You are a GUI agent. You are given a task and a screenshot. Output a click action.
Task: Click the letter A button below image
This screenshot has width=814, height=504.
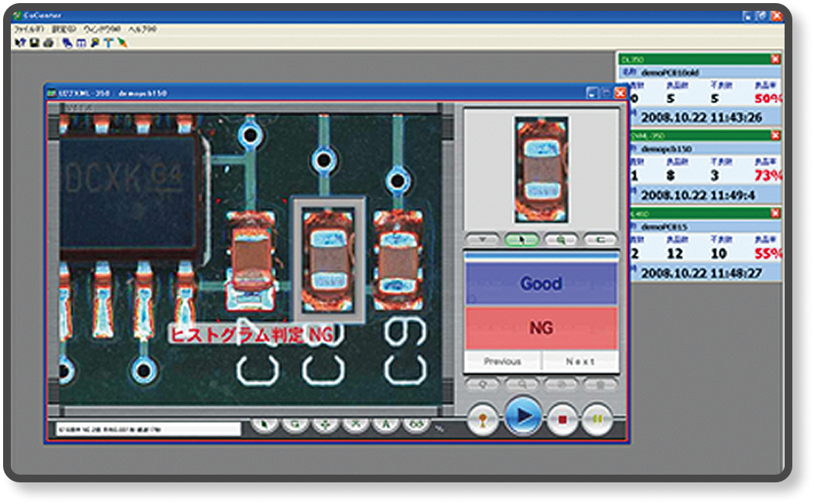(386, 425)
